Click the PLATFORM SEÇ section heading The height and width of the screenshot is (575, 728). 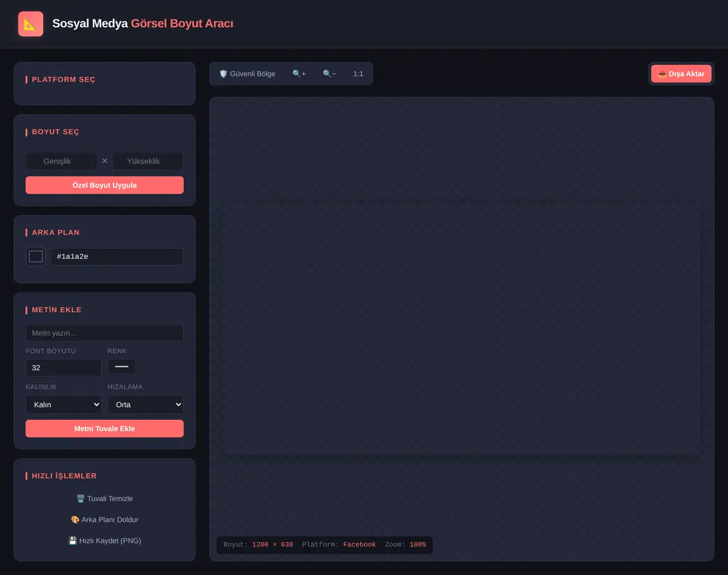[64, 79]
